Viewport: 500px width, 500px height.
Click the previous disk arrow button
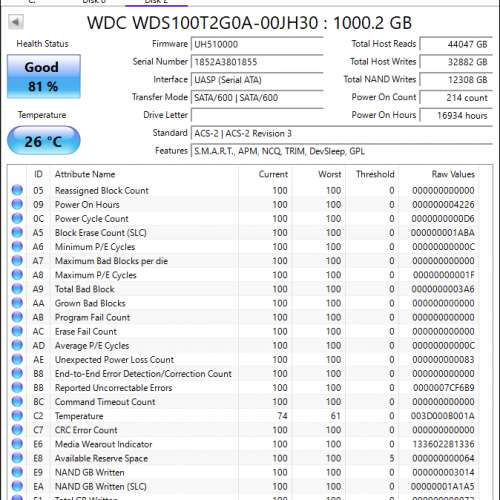(15, 22)
